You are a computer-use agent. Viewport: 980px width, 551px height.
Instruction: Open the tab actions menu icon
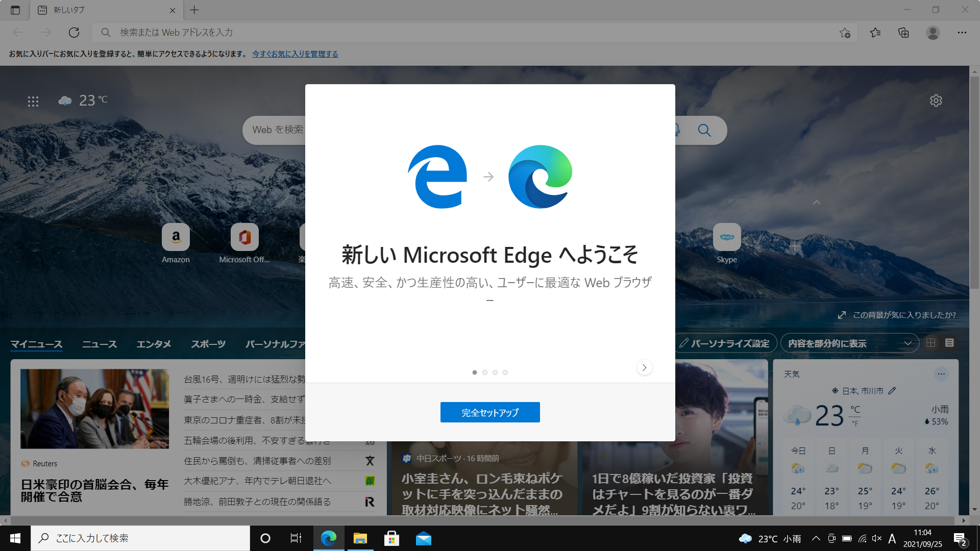(15, 10)
